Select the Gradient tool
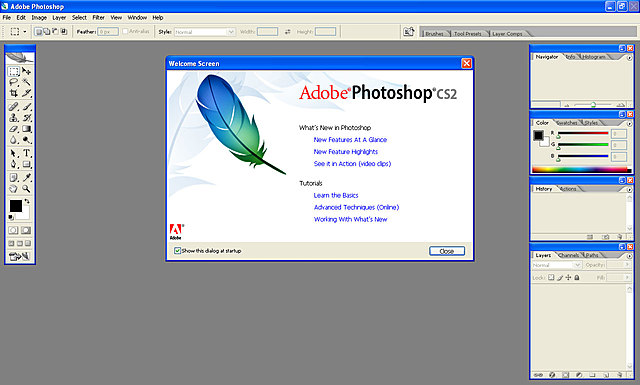Screen dimensions: 640x385 click(27, 129)
